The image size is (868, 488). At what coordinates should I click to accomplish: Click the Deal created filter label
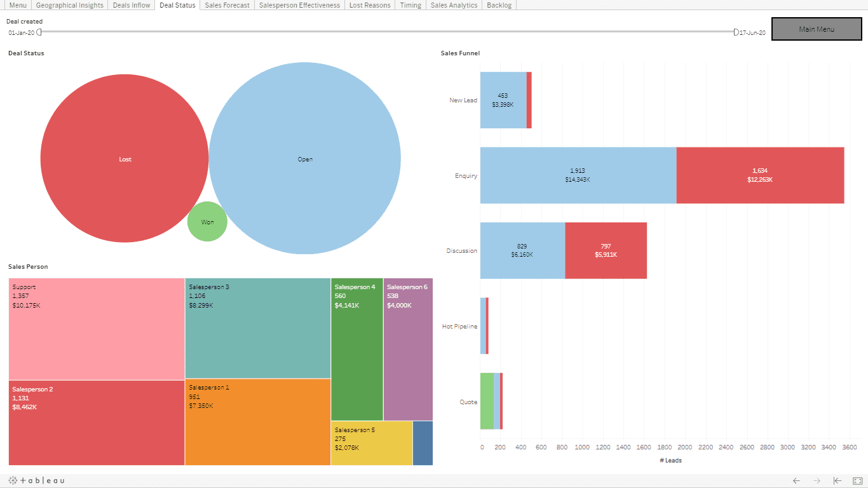point(25,22)
